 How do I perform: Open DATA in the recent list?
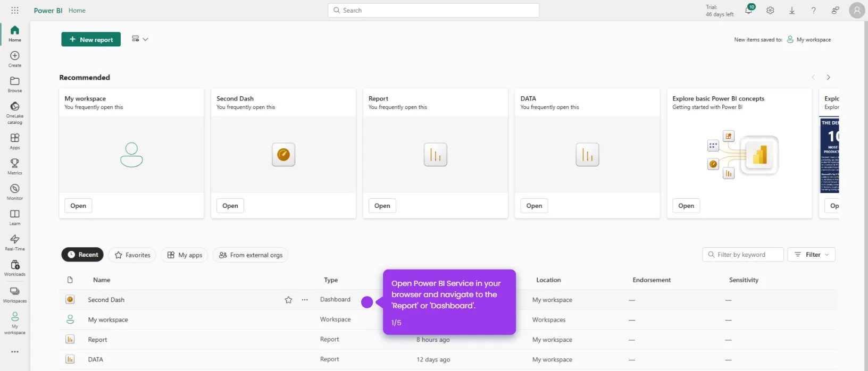coord(95,360)
